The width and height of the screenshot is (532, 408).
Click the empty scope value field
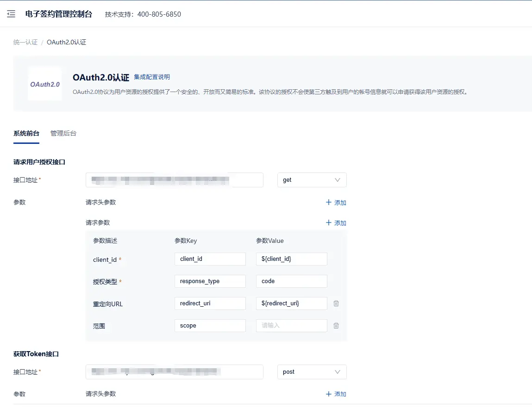(x=291, y=326)
